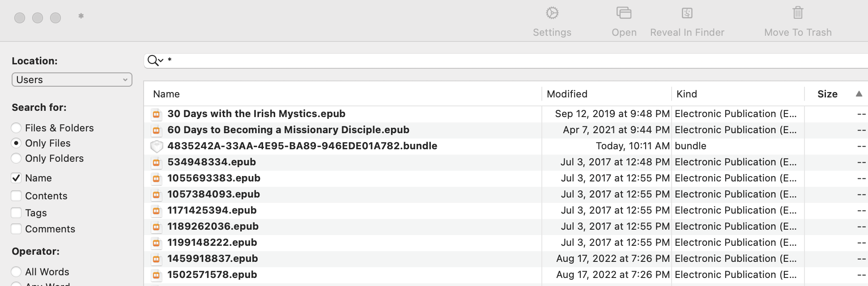Open the Settings gear icon
868x286 pixels.
[x=552, y=13]
